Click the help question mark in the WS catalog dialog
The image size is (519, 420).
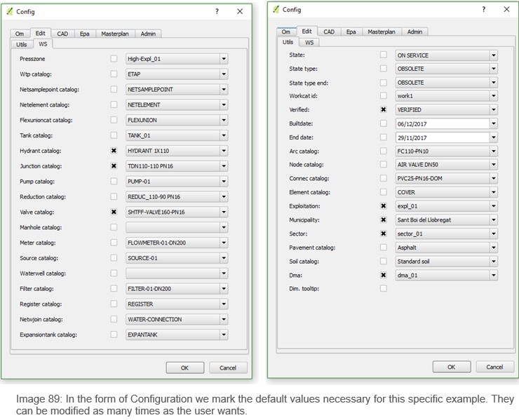(x=216, y=12)
